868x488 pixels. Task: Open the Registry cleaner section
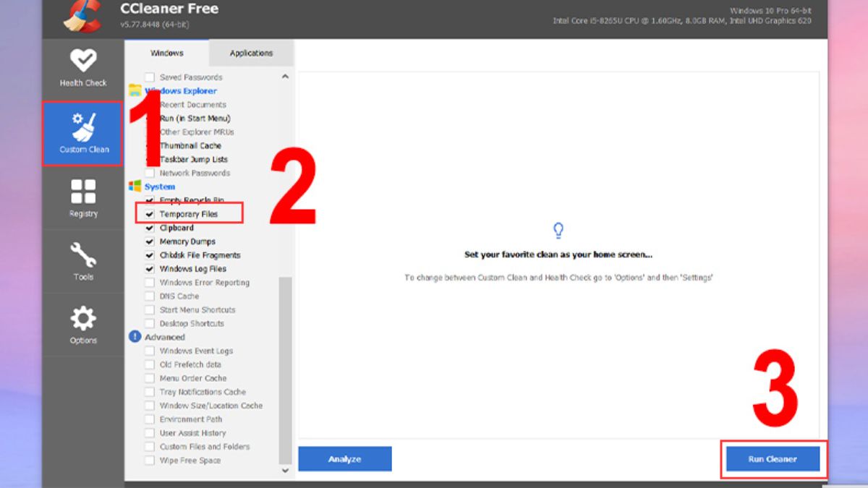(x=83, y=197)
